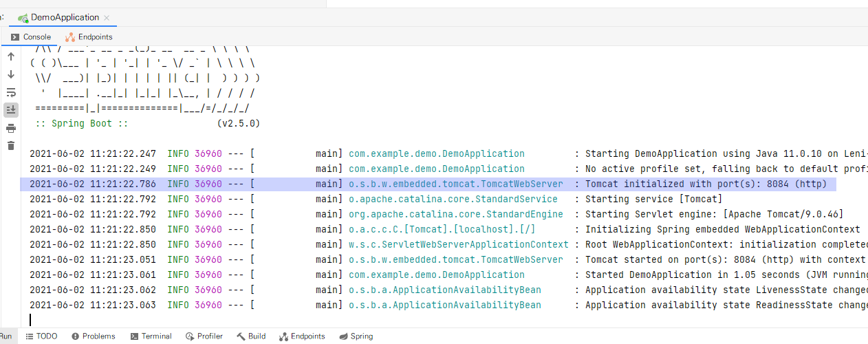
Task: Click 'org.apache.catalina.core.StandardEngine' logger name
Action: 456,214
